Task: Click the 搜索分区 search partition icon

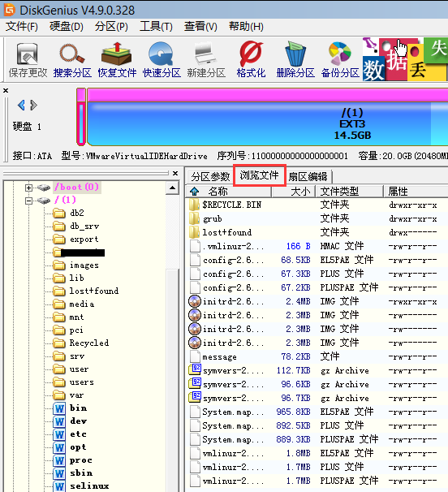Action: (x=72, y=60)
